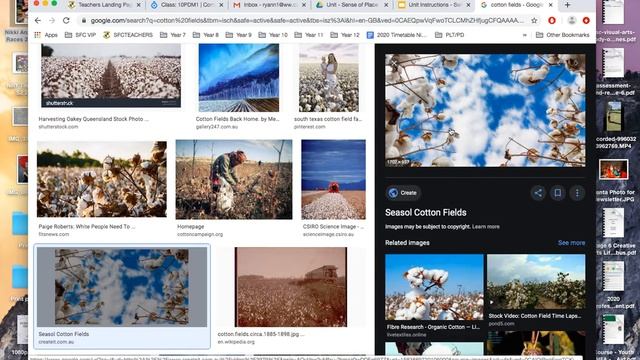Click the address bar URL
Image resolution: width=640 pixels, height=360 pixels.
click(306, 20)
